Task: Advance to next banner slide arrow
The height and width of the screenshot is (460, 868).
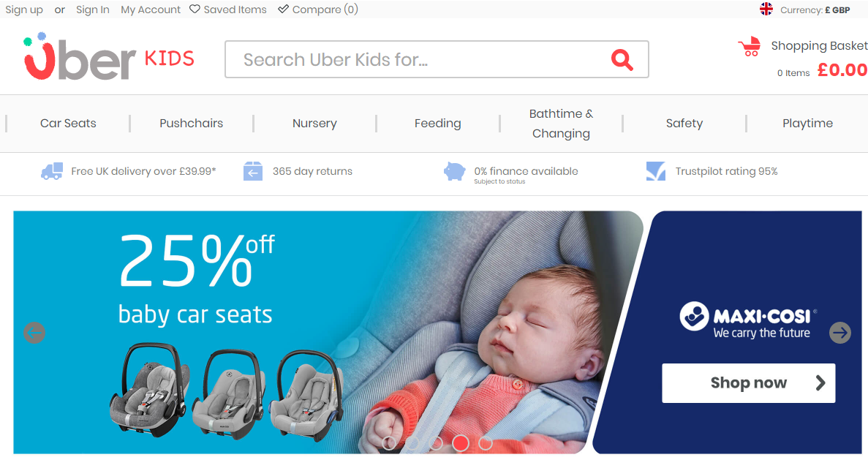Action: [839, 333]
